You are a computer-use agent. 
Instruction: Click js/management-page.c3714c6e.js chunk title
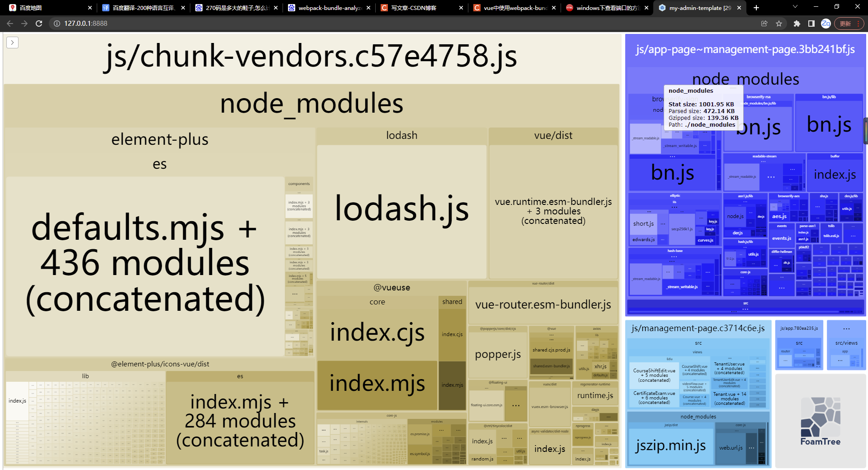(698, 328)
